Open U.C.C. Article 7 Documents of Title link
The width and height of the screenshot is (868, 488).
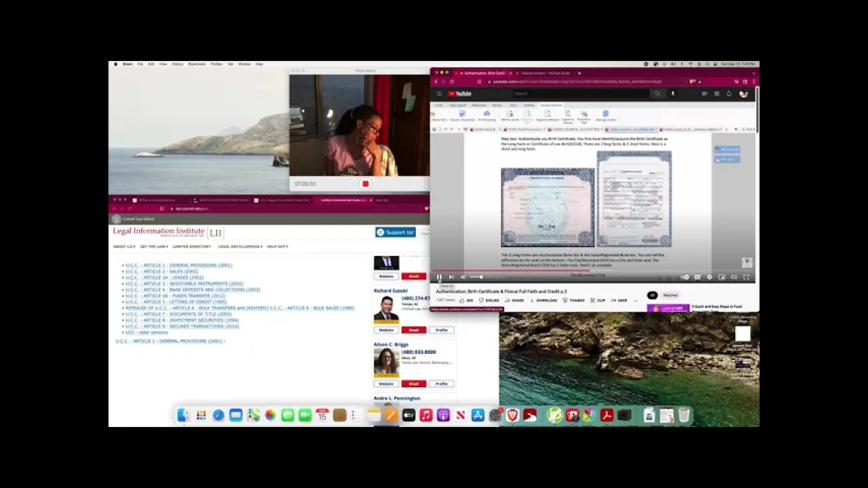click(178, 314)
